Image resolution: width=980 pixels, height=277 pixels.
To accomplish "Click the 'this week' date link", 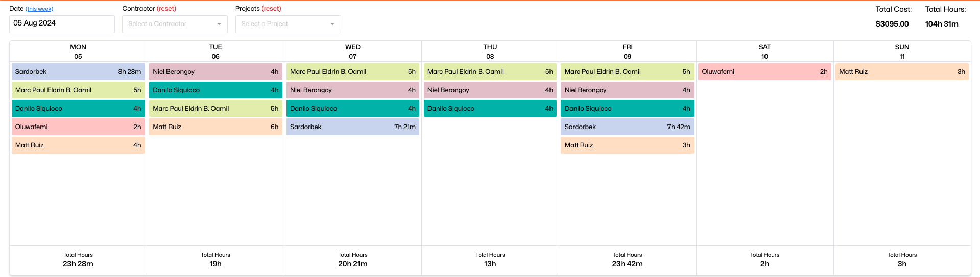I will point(39,9).
